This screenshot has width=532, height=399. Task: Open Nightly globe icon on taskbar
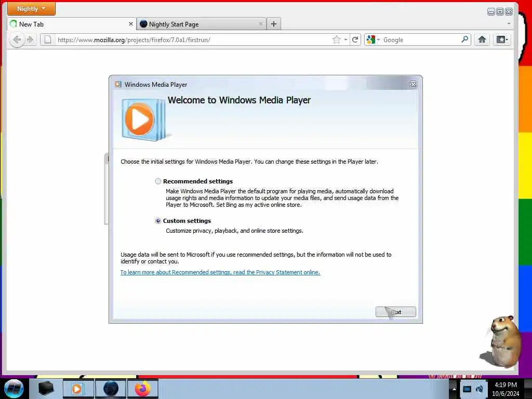pos(111,389)
